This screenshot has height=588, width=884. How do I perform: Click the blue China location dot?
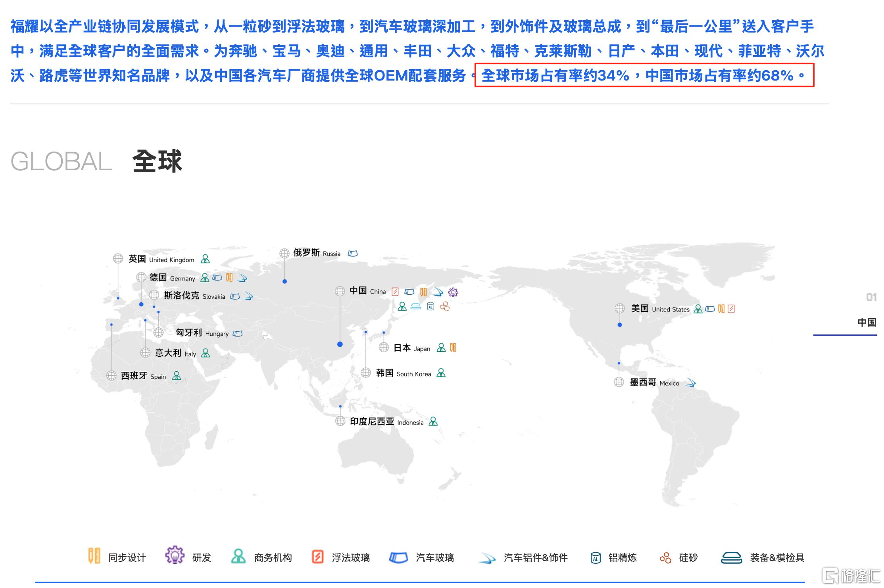tap(340, 344)
